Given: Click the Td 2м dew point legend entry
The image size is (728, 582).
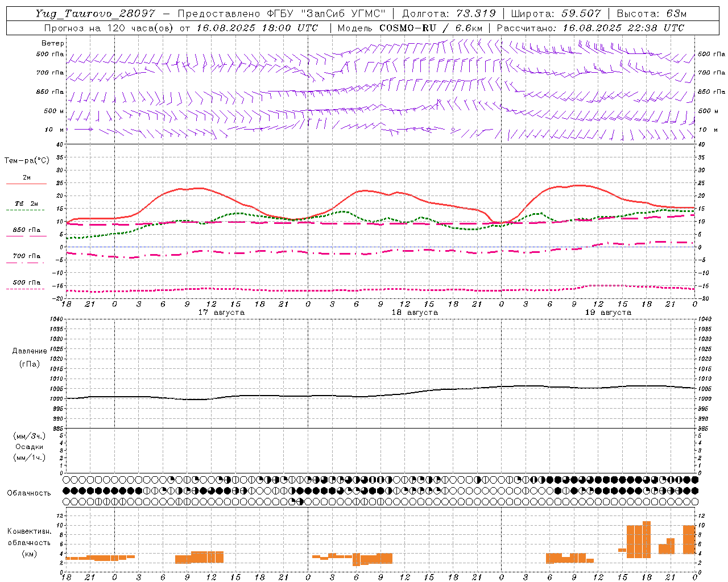Looking at the screenshot, I should (x=26, y=205).
